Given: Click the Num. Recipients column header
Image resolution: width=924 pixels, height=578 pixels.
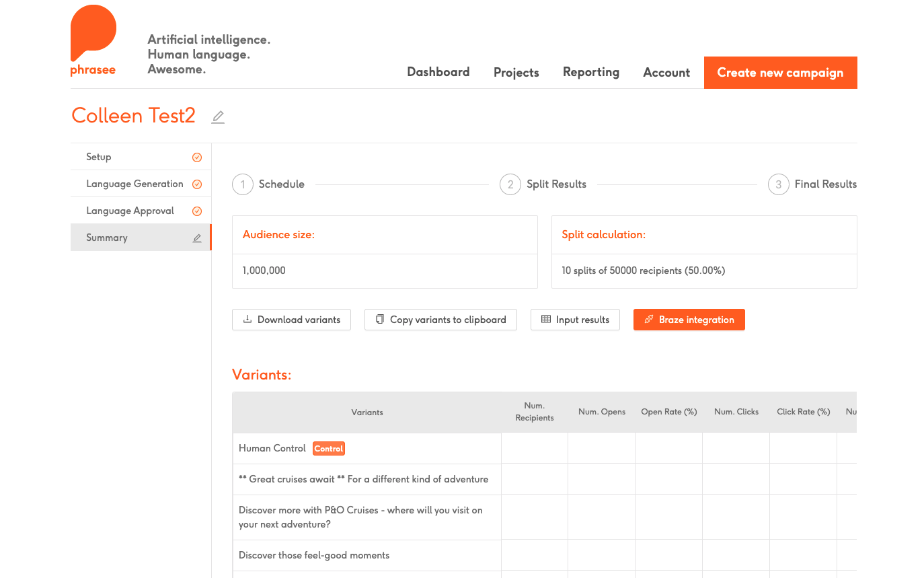Looking at the screenshot, I should click(535, 412).
